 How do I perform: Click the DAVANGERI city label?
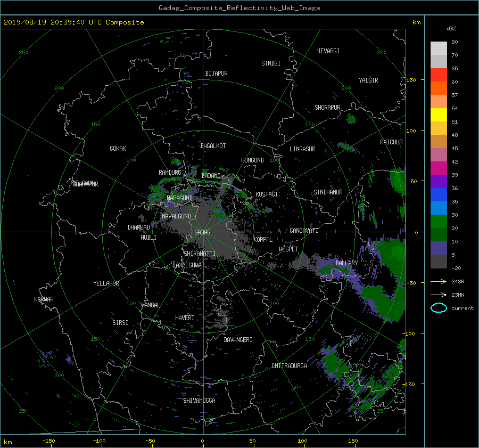[238, 340]
